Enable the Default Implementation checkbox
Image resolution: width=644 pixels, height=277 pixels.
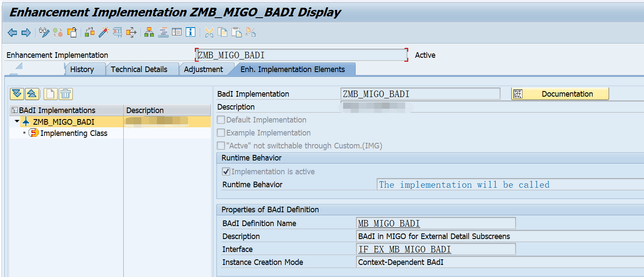pyautogui.click(x=221, y=120)
